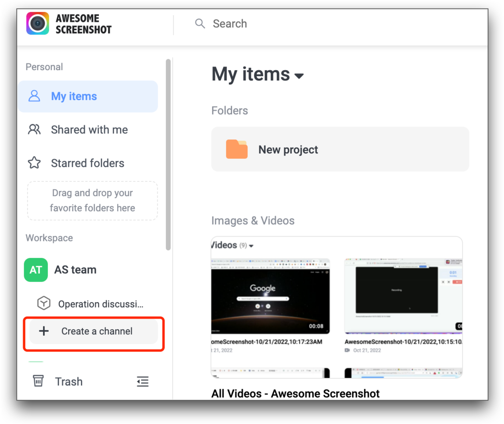Click the trash bin icon

(38, 381)
